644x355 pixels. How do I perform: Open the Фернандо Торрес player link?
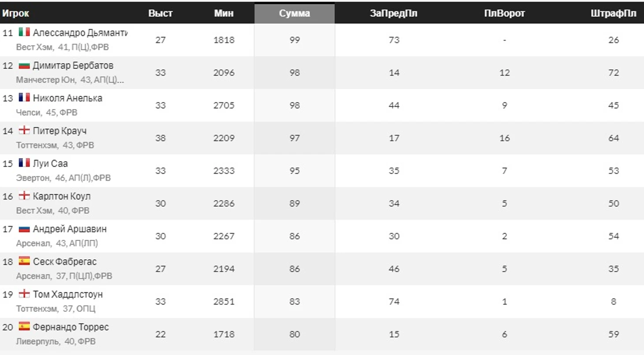(x=71, y=327)
